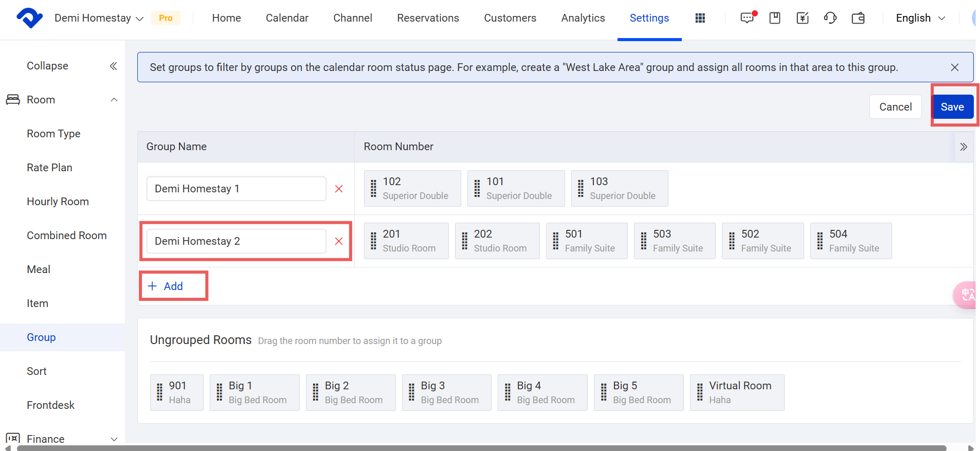Open the apps grid icon in top bar
This screenshot has height=451, width=980.
[x=700, y=18]
